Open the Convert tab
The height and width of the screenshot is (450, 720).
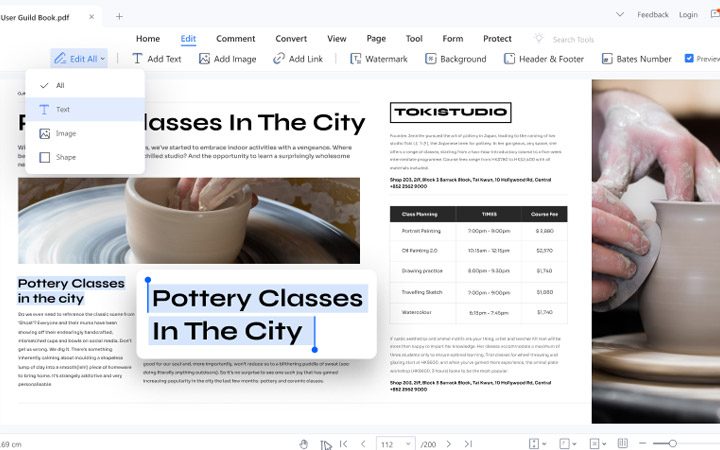[x=291, y=39]
